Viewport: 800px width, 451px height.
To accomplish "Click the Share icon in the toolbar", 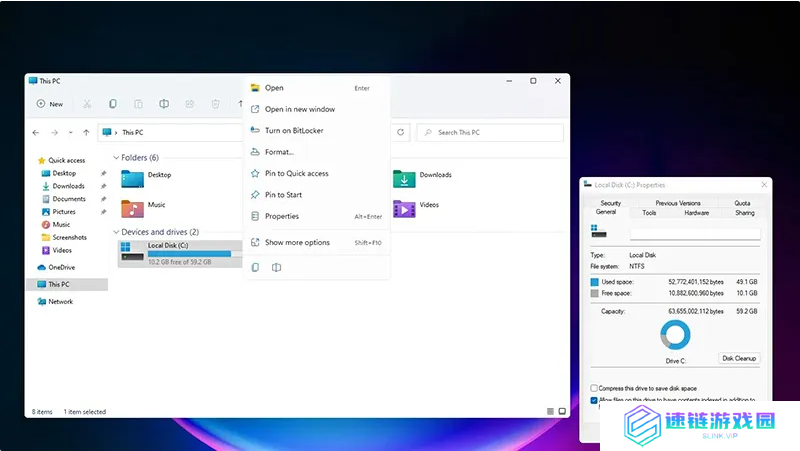I will point(190,104).
